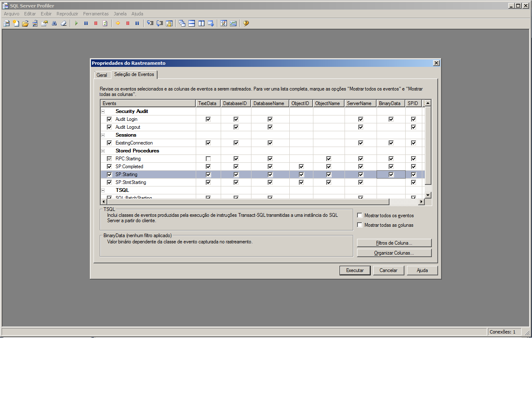
Task: Click the events grid scroll-up arrow
Action: pos(428,103)
